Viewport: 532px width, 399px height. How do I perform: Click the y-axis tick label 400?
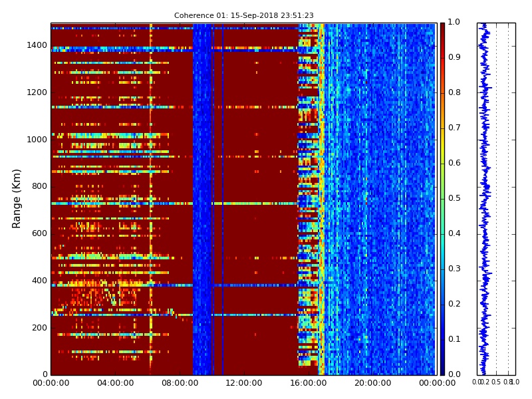point(39,281)
